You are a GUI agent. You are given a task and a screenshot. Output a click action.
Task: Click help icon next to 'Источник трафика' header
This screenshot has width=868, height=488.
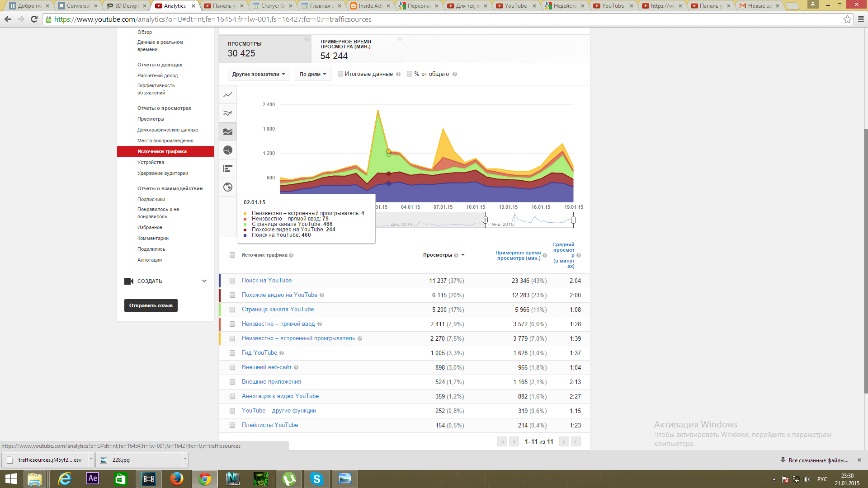291,255
